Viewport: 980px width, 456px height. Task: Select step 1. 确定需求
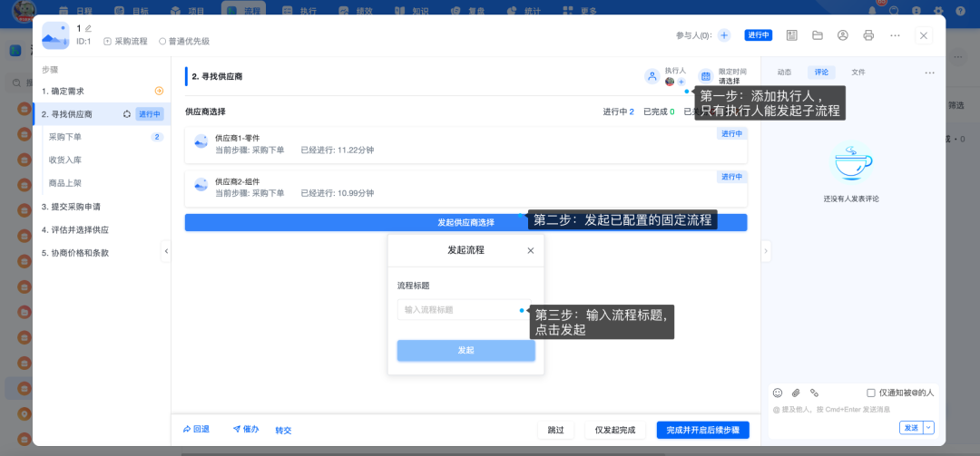point(102,92)
